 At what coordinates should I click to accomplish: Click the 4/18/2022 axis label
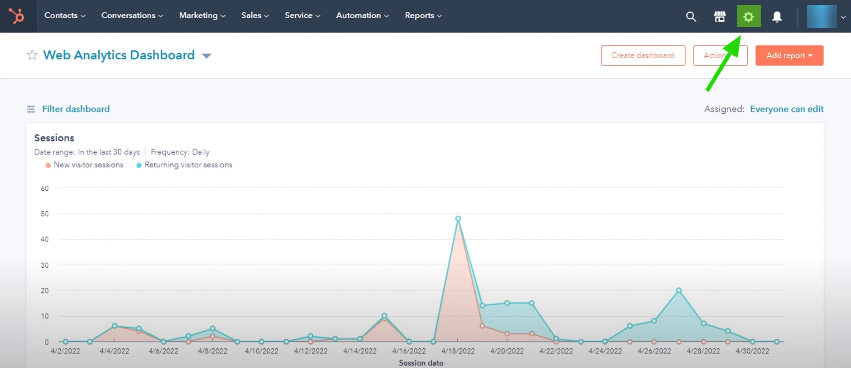(458, 352)
